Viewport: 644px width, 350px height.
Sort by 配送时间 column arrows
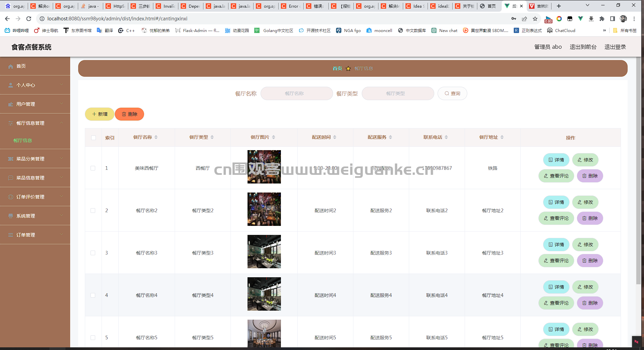[335, 137]
